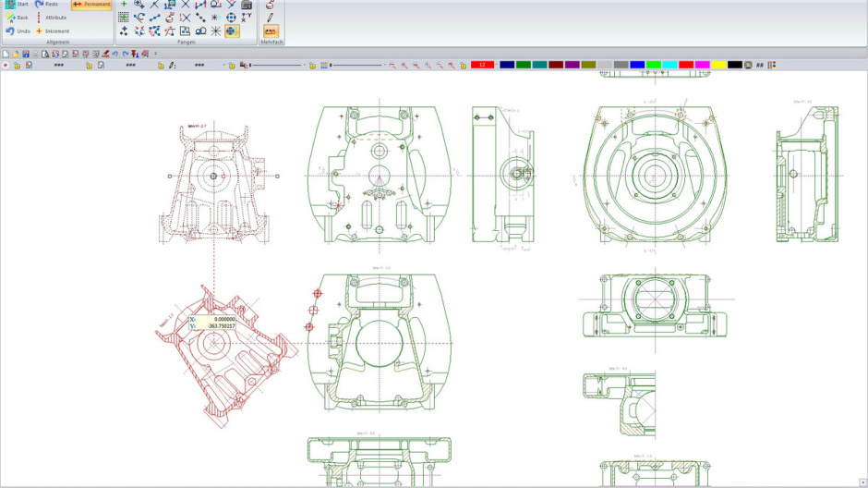Toggle the highlighted snap icon in Fangen group
Viewport: 868px width, 488px height.
point(232,30)
